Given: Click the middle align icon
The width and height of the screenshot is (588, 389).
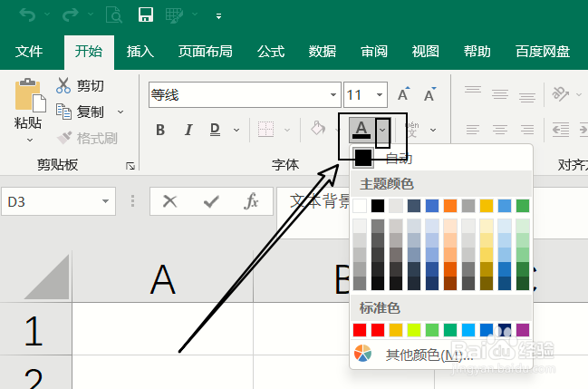Looking at the screenshot, I should click(500, 94).
